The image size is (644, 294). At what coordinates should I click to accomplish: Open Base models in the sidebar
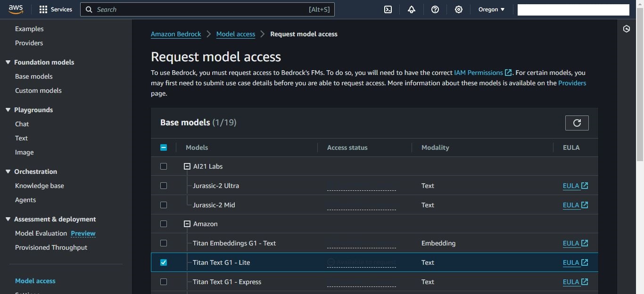[x=34, y=76]
